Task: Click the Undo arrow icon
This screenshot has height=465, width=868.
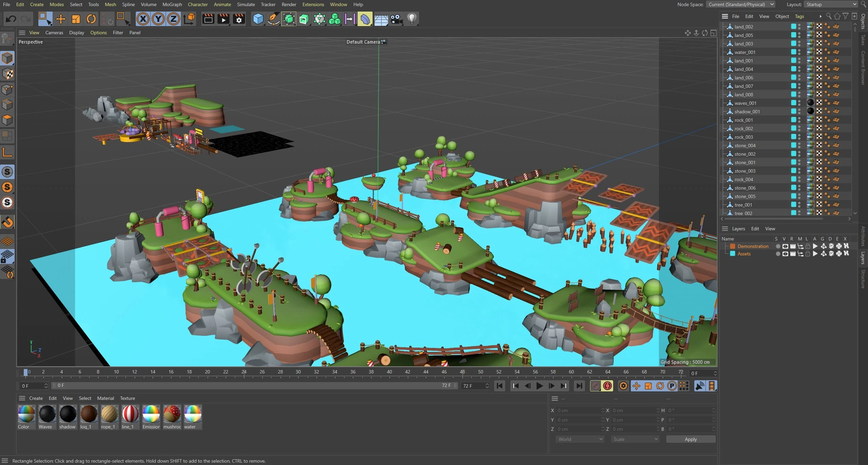Action: tap(11, 19)
